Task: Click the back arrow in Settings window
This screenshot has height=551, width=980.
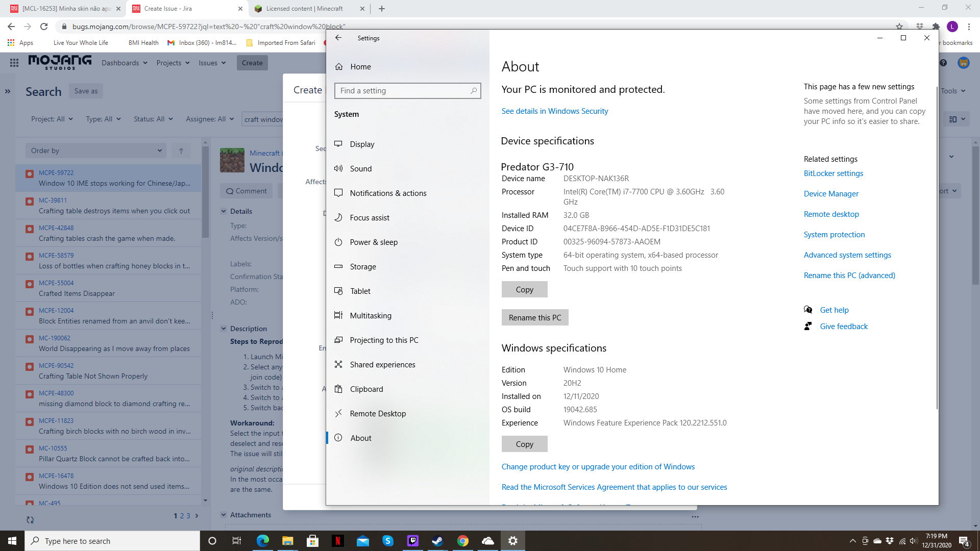Action: click(x=338, y=38)
